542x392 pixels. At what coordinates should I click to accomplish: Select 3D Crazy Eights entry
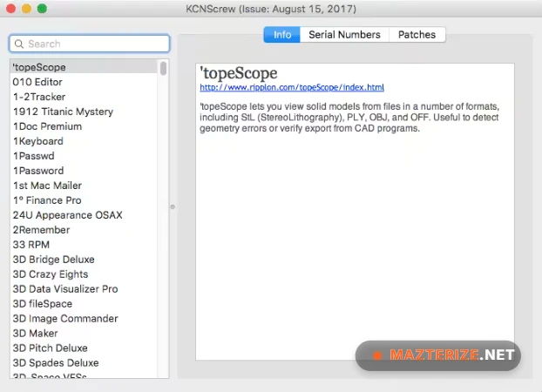coord(84,274)
